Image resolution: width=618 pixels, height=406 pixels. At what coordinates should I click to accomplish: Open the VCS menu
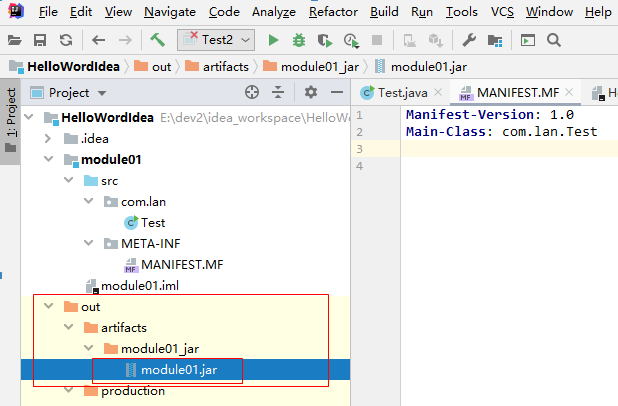(502, 12)
